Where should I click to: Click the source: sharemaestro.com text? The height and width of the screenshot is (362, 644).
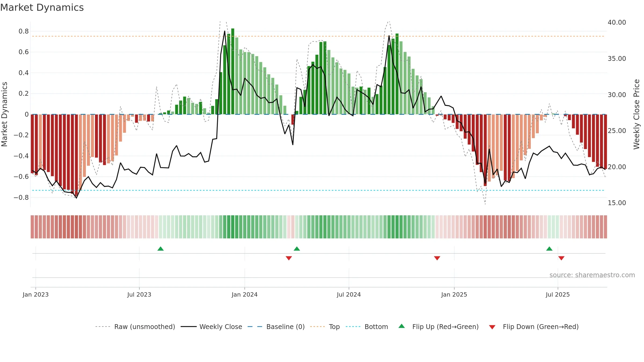coord(592,275)
